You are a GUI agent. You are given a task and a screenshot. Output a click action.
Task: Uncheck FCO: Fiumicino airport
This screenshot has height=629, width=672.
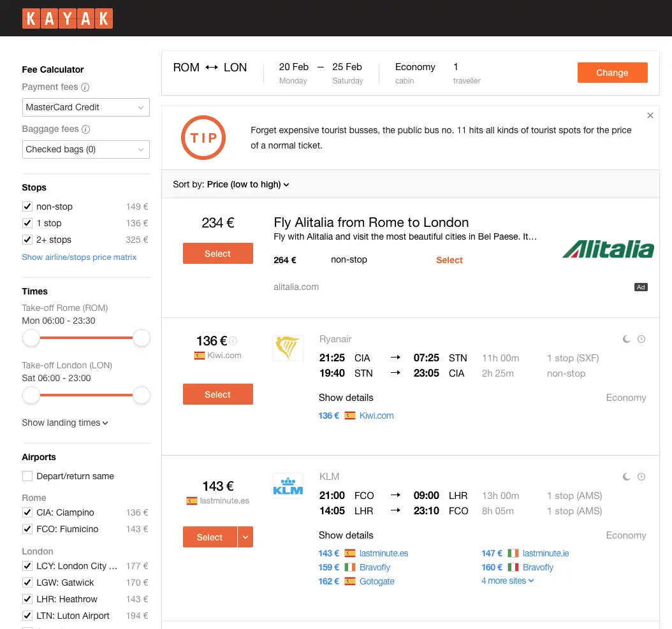pyautogui.click(x=27, y=529)
